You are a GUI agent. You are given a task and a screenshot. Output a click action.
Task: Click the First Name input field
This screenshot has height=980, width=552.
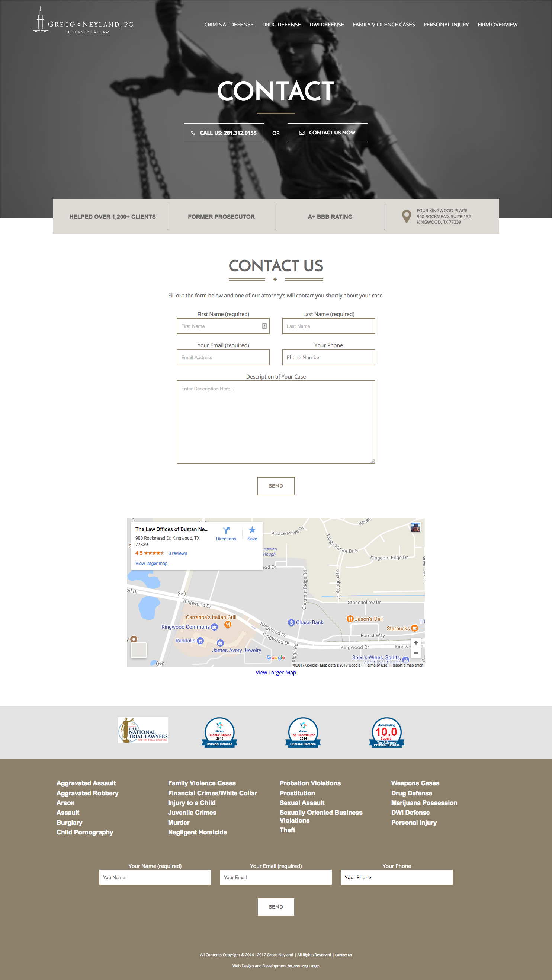223,326
